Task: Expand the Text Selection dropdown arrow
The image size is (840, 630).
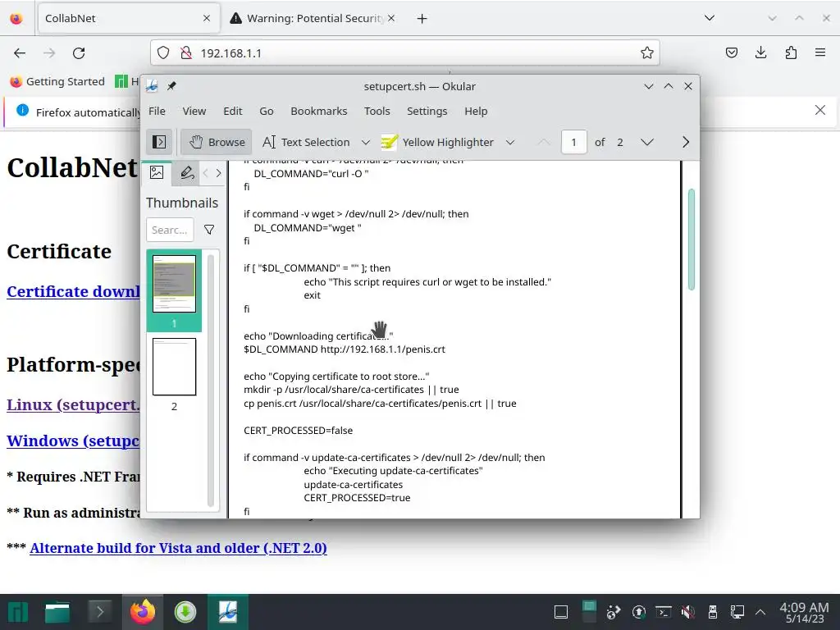Action: [x=365, y=142]
